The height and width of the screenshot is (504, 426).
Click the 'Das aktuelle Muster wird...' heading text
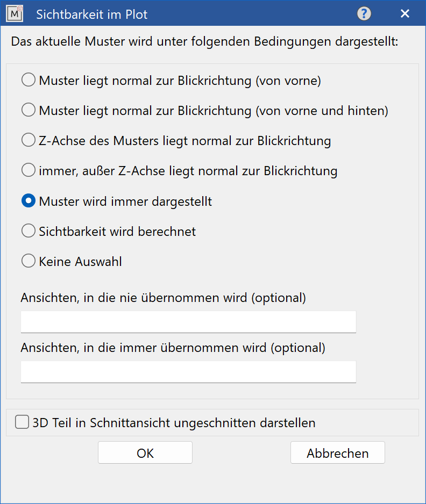click(x=204, y=41)
